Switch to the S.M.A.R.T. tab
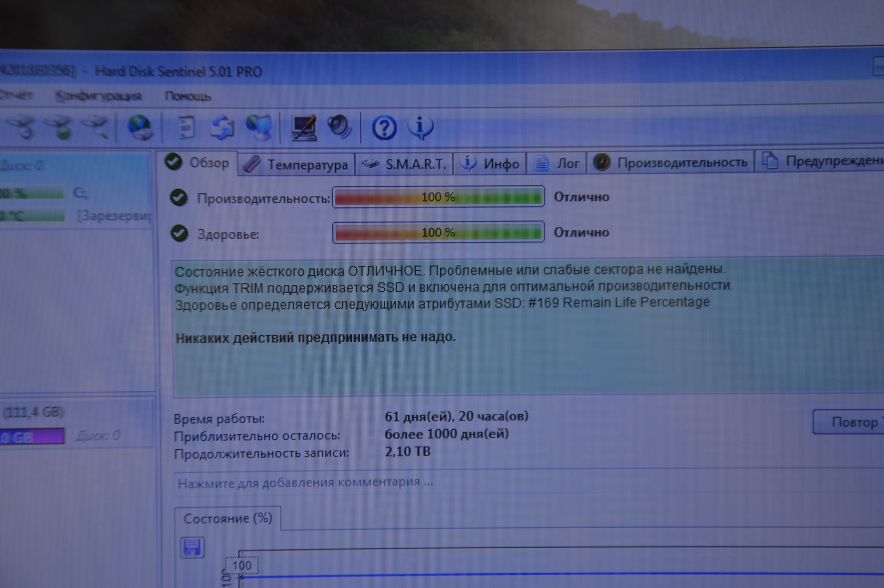884x588 pixels. click(405, 164)
